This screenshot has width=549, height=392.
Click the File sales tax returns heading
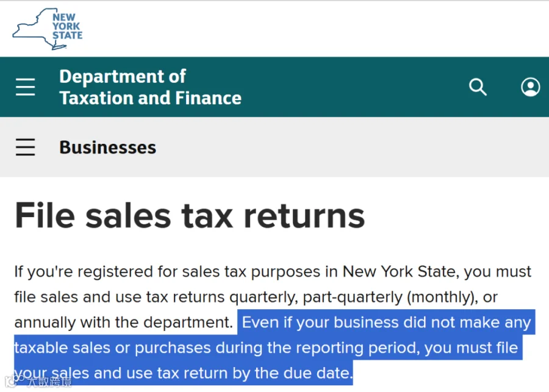pyautogui.click(x=190, y=215)
